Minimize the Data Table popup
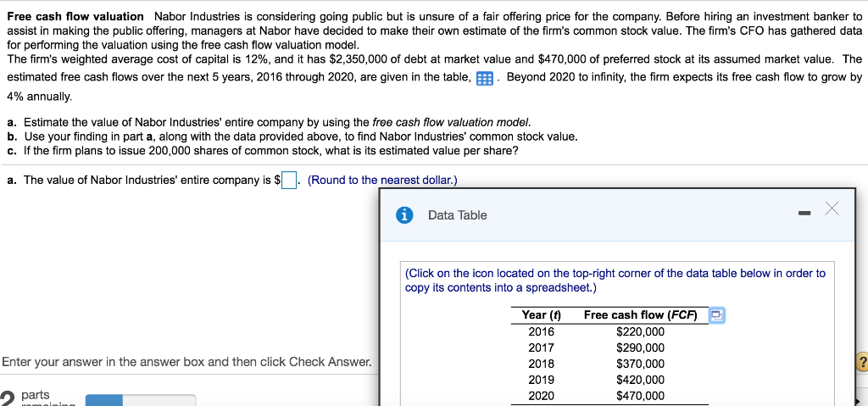This screenshot has width=868, height=406. pyautogui.click(x=805, y=214)
